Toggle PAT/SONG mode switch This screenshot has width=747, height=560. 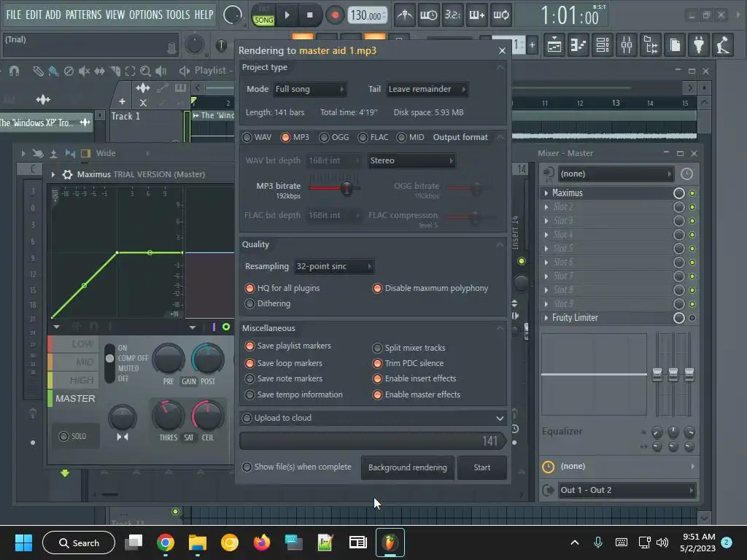pos(263,15)
